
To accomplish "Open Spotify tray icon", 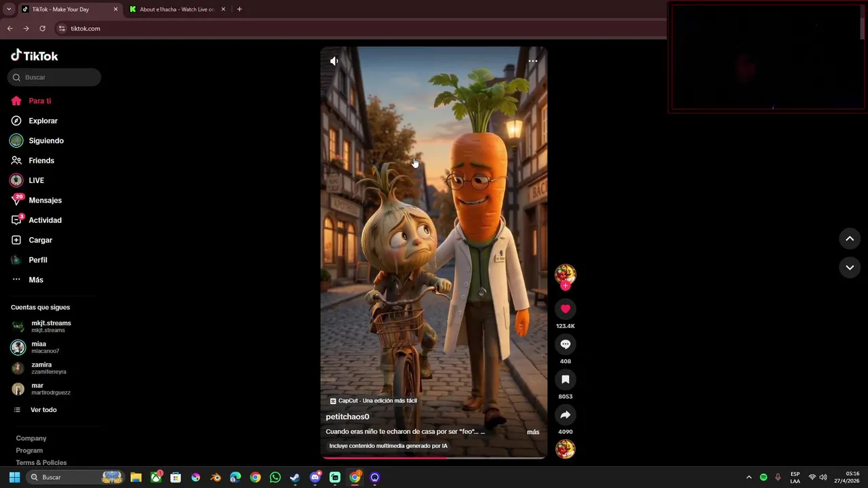I will pos(764,477).
